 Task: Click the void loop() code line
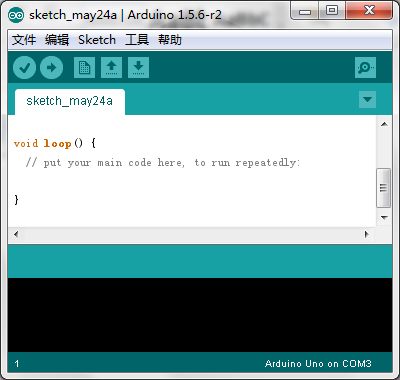55,144
